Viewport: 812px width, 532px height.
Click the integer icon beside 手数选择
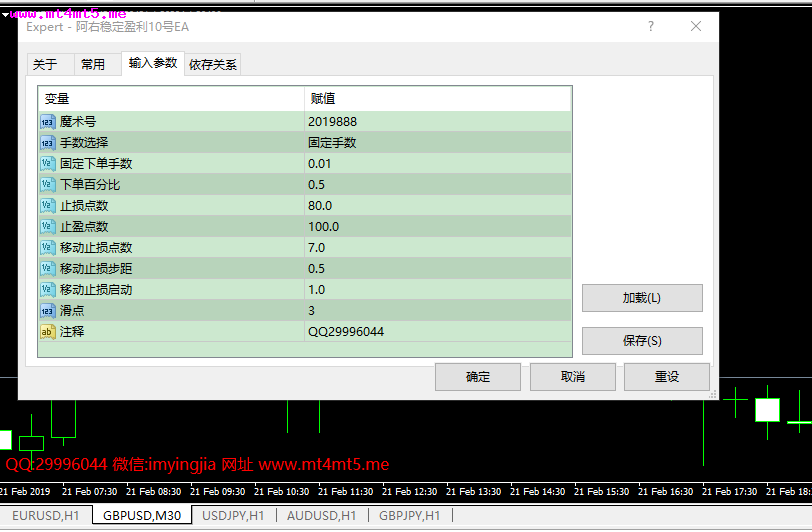point(47,143)
